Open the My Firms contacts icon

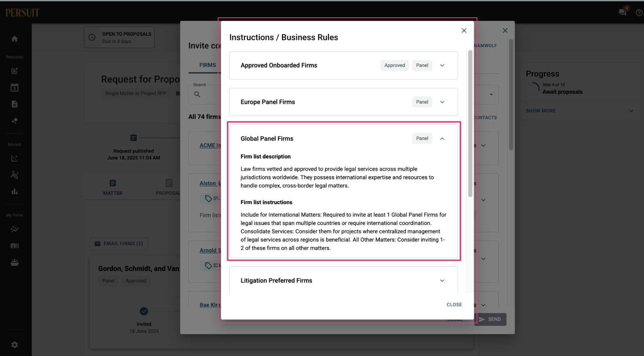(15, 246)
